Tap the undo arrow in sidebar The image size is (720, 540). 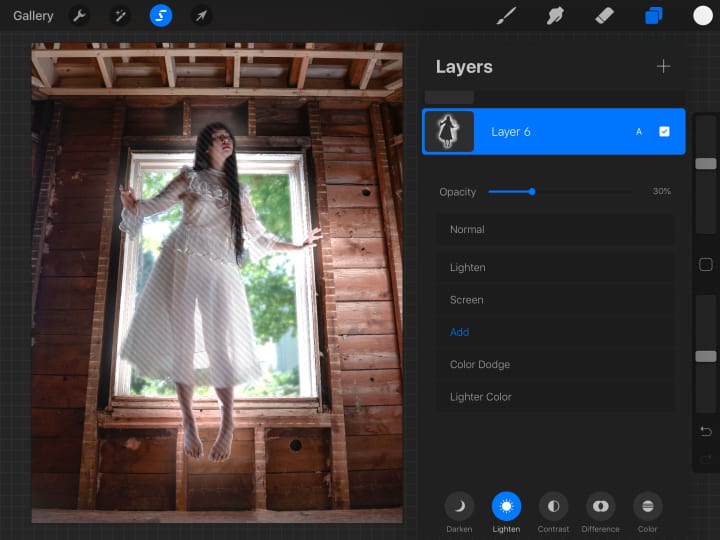coord(705,431)
